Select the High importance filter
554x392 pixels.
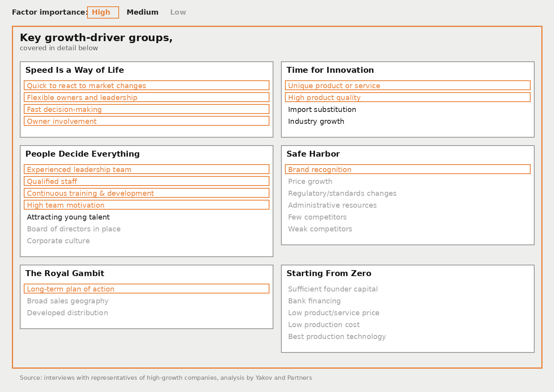click(x=103, y=12)
